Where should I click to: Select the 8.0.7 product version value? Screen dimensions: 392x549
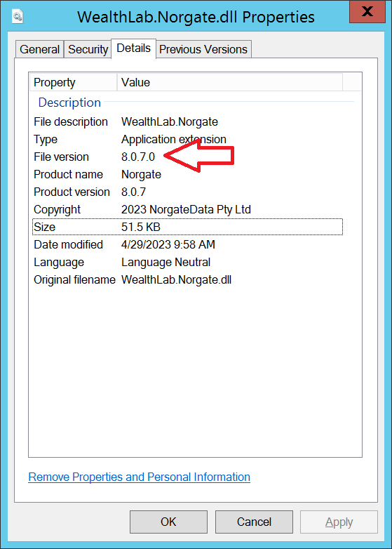click(133, 192)
